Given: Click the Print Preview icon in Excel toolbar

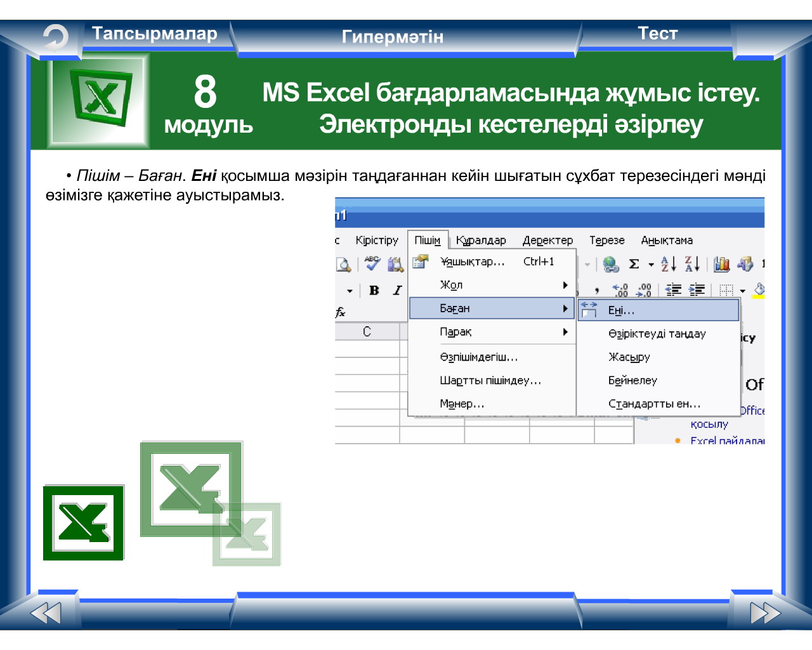Looking at the screenshot, I should coord(343,264).
